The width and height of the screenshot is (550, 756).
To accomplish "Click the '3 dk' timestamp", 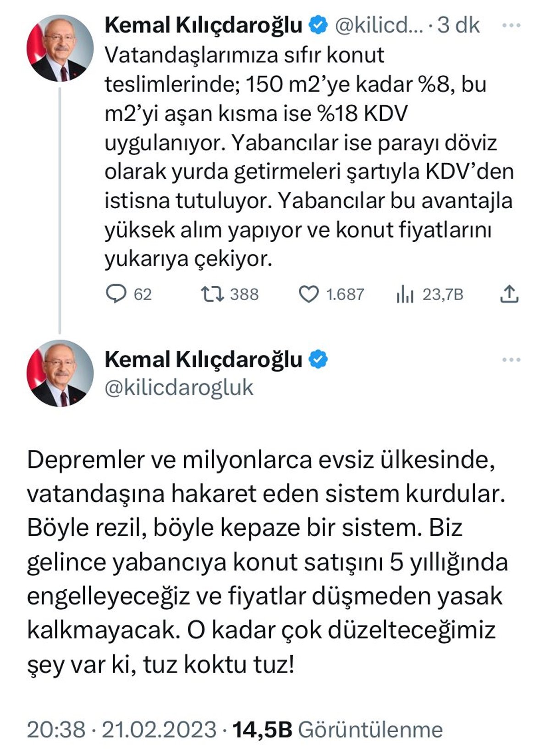I will (458, 26).
